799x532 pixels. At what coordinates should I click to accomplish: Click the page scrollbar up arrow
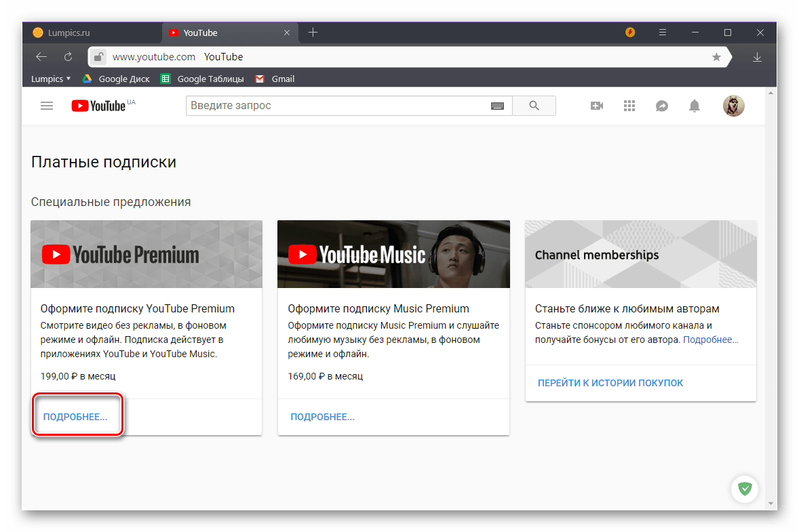click(x=771, y=93)
